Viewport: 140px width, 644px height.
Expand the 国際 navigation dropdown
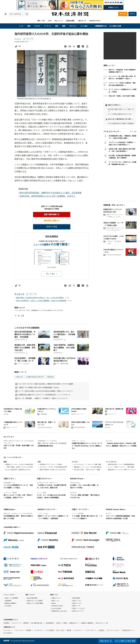(x=64, y=26)
